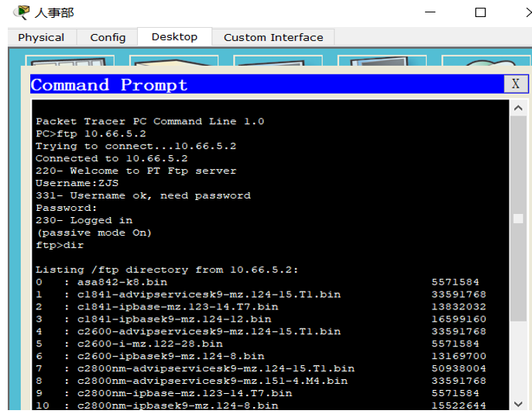Click the third desktop app icon thumbnail
The image size is (532, 414).
pyautogui.click(x=278, y=60)
